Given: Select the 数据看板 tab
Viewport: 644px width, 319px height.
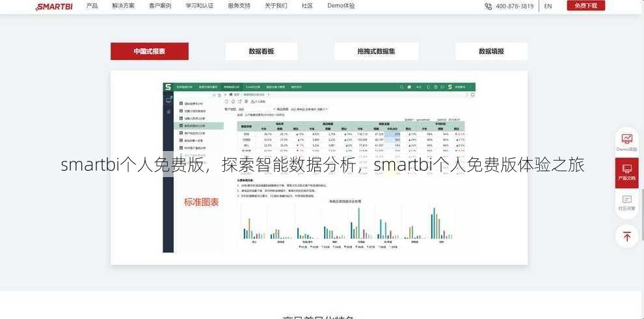Looking at the screenshot, I should coord(262,51).
